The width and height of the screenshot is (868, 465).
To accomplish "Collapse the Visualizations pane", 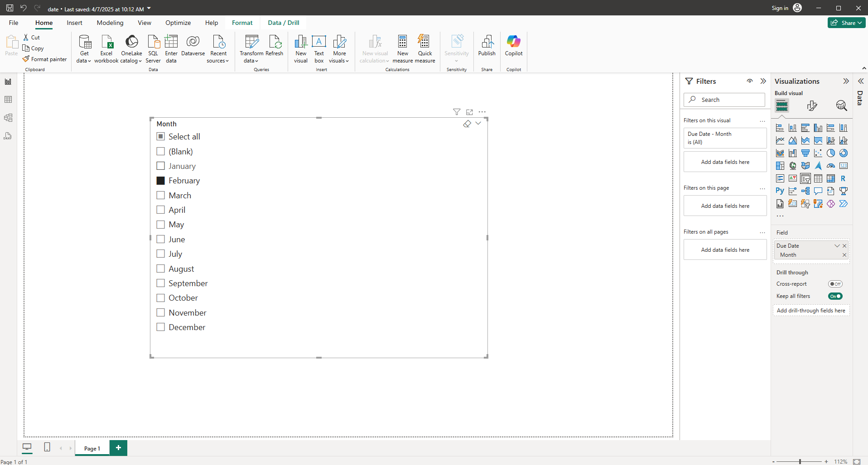I will pos(846,81).
